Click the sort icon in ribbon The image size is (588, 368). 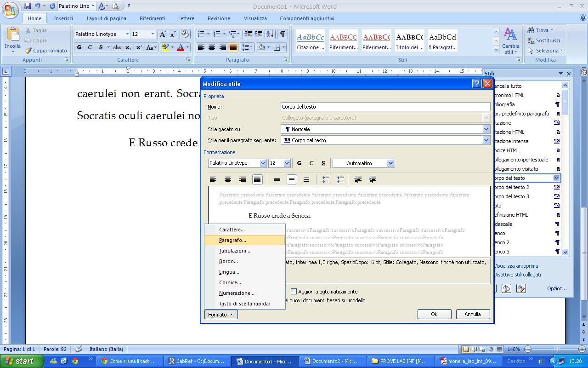click(270, 34)
